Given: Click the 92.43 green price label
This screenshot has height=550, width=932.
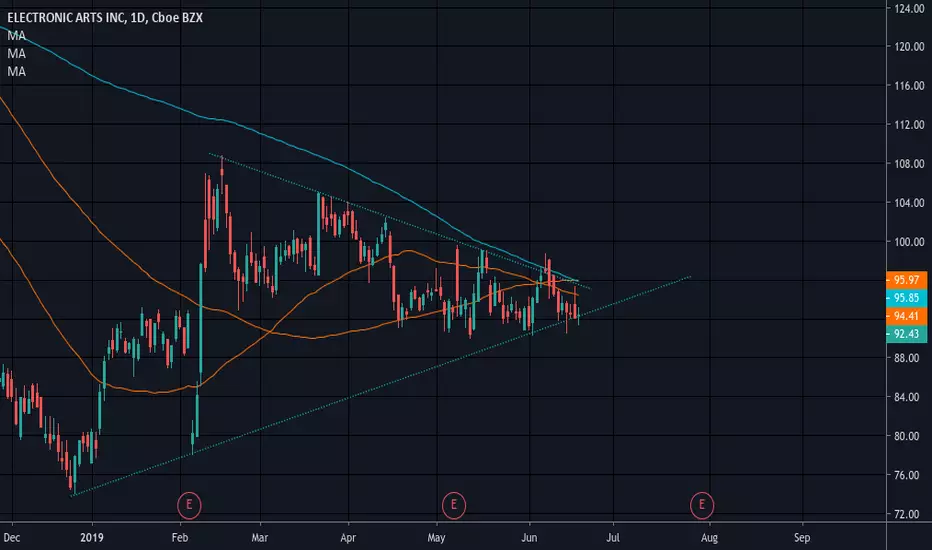Looking at the screenshot, I should point(906,334).
